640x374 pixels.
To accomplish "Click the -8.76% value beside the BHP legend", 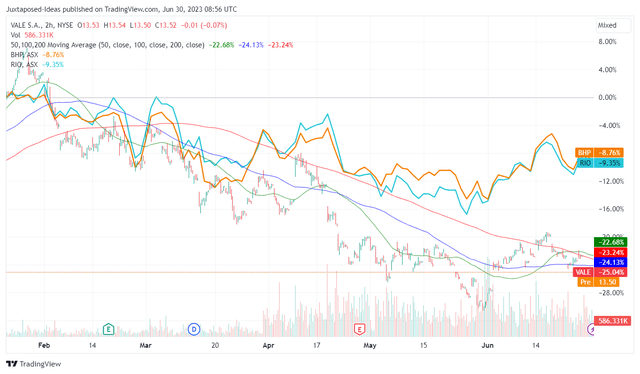I will 53,55.
